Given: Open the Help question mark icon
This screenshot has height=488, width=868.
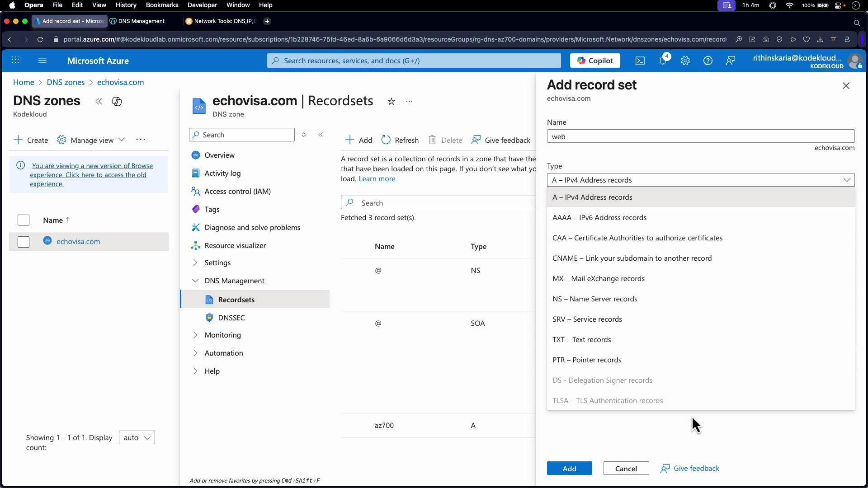Looking at the screenshot, I should tap(708, 61).
